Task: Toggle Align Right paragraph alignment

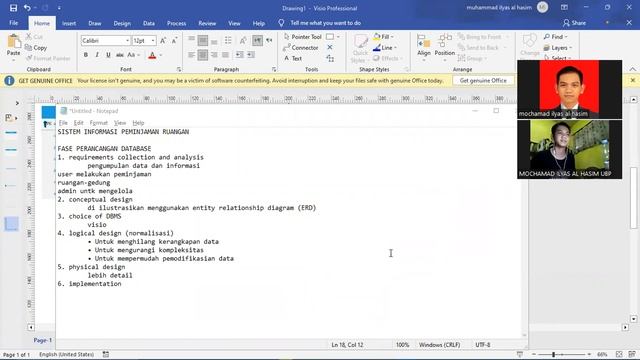Action: pos(214,55)
